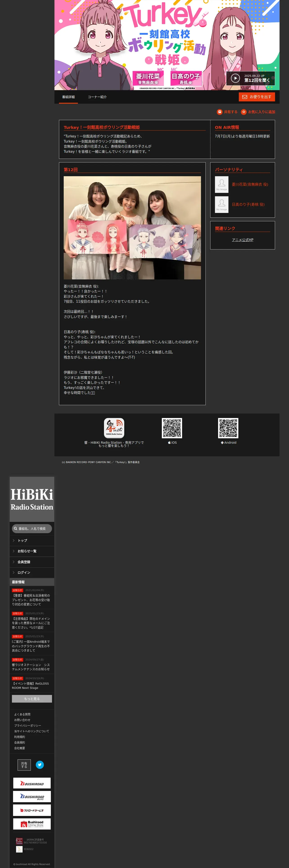Open 日髙のり子 personality avatar image
This screenshot has height=868, width=289.
coord(222,205)
